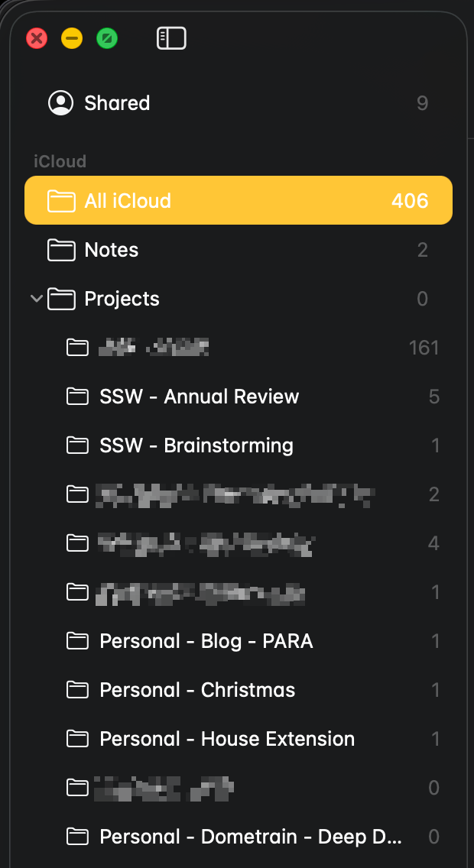
Task: Open the Personal - Dometrain - Deep D... folder
Action: 251,837
